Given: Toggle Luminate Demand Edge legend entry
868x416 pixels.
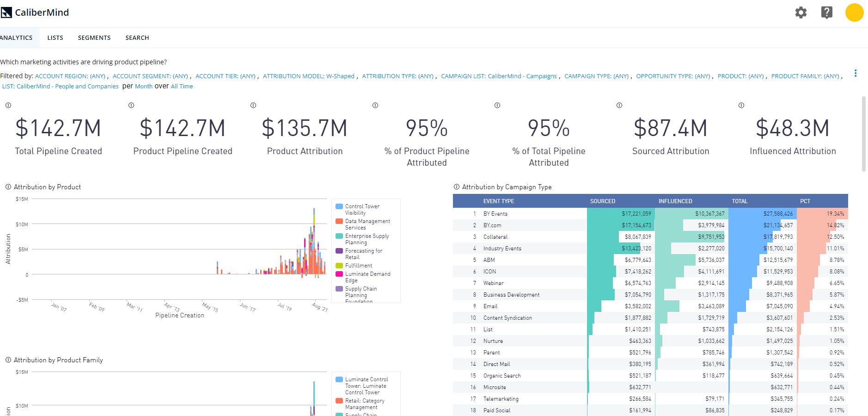Looking at the screenshot, I should point(363,277).
